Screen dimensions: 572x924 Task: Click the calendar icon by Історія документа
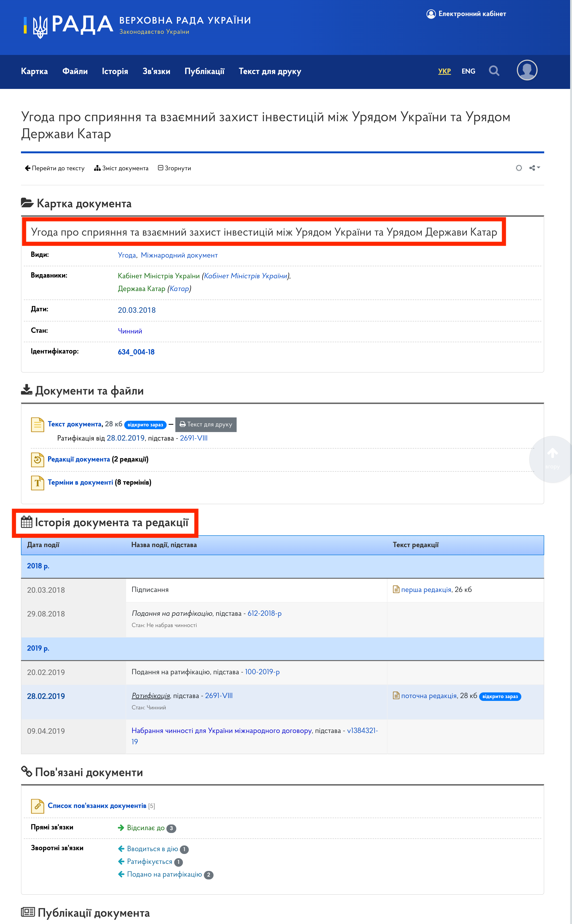pos(26,522)
